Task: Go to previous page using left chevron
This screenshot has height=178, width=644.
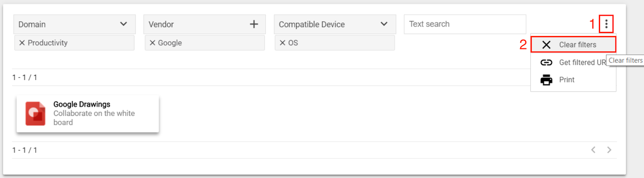Action: tap(593, 150)
